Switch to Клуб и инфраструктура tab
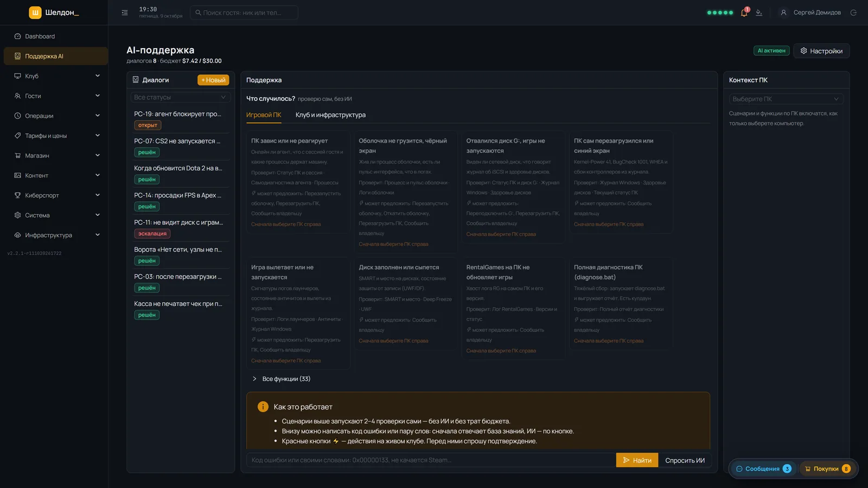 [330, 115]
